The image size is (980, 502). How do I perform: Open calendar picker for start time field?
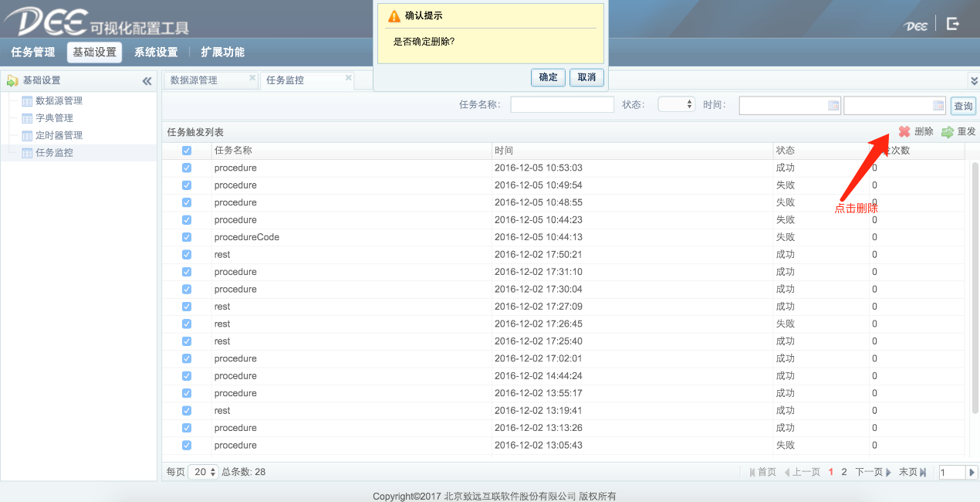point(833,106)
